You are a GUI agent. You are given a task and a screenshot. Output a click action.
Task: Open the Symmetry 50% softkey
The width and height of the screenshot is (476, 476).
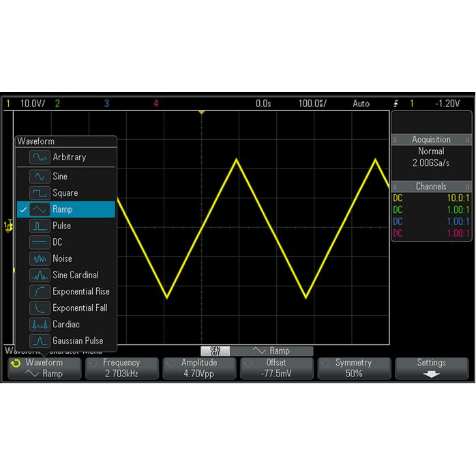[x=353, y=368]
